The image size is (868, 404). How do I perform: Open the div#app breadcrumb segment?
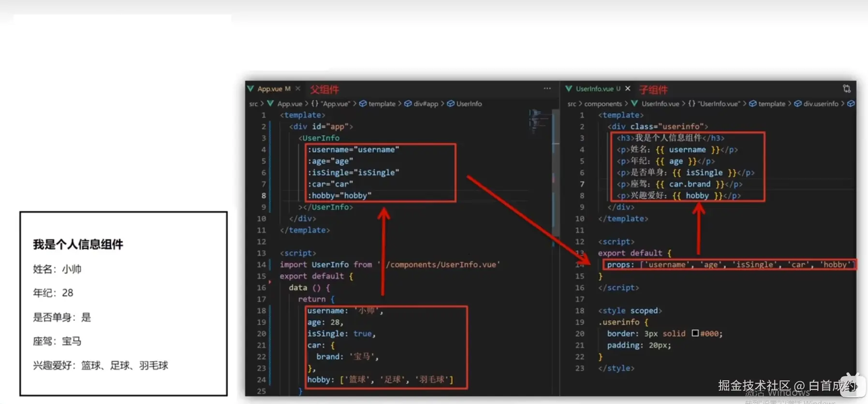[x=426, y=104]
